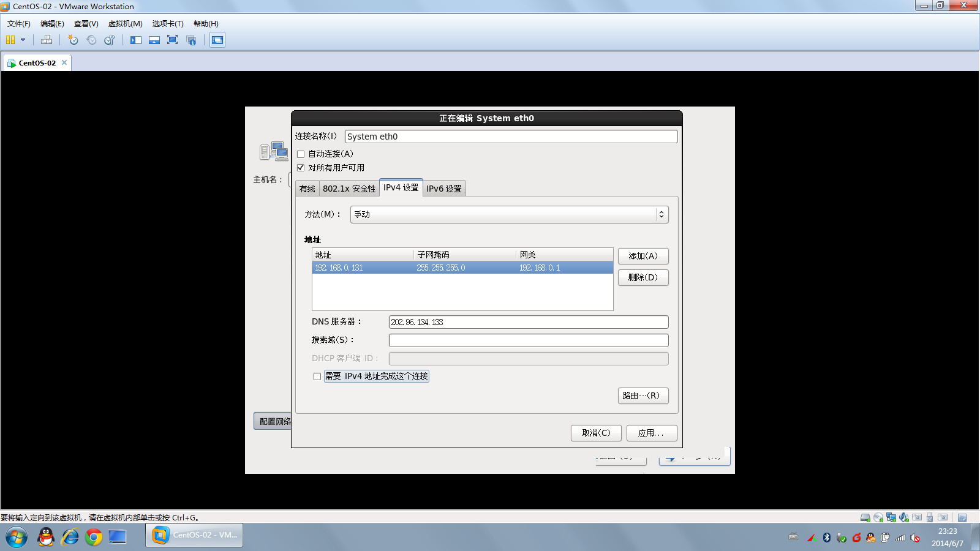This screenshot has height=551, width=980.
Task: Switch to the 有线 tab
Action: [307, 189]
